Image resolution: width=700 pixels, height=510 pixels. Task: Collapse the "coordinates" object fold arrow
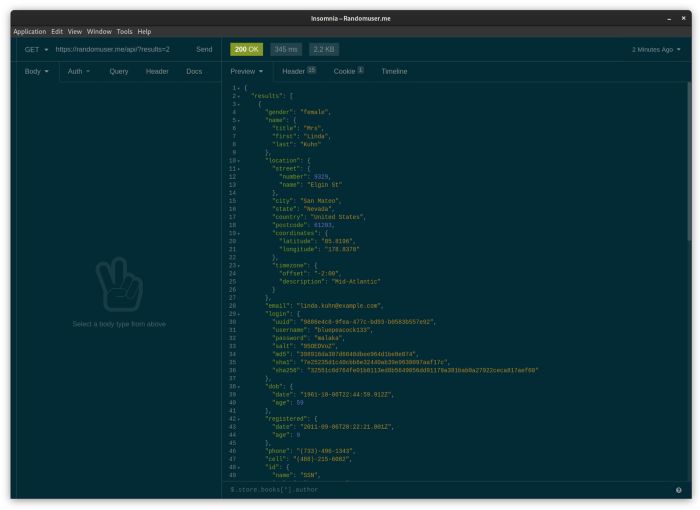tap(239, 234)
